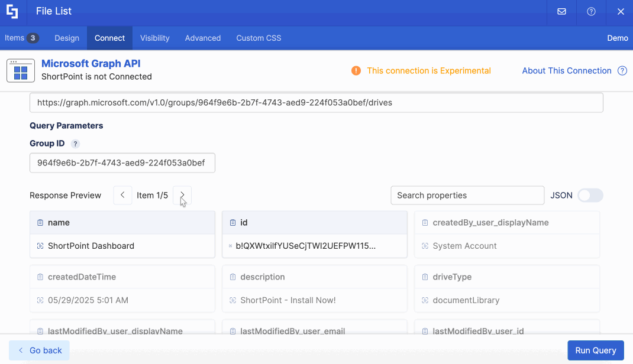Screen dimensions: 633x364
Task: Click icon beside Install Now! value
Action: pyautogui.click(x=232, y=300)
